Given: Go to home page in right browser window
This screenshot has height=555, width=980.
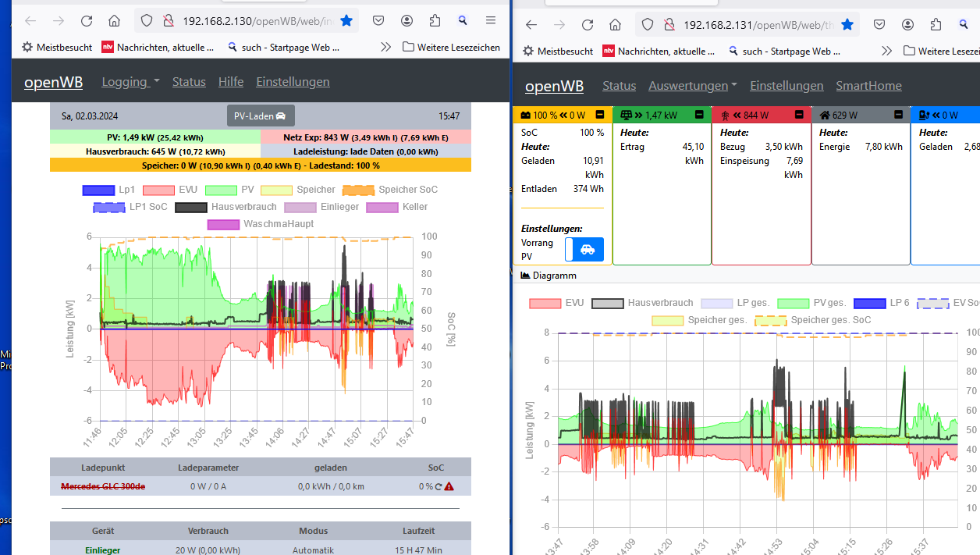Looking at the screenshot, I should click(615, 25).
